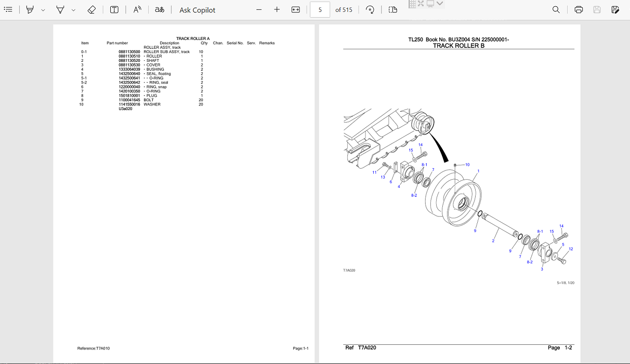Viewport: 630px width, 364px height.
Task: Click the Save icon
Action: 597,9
